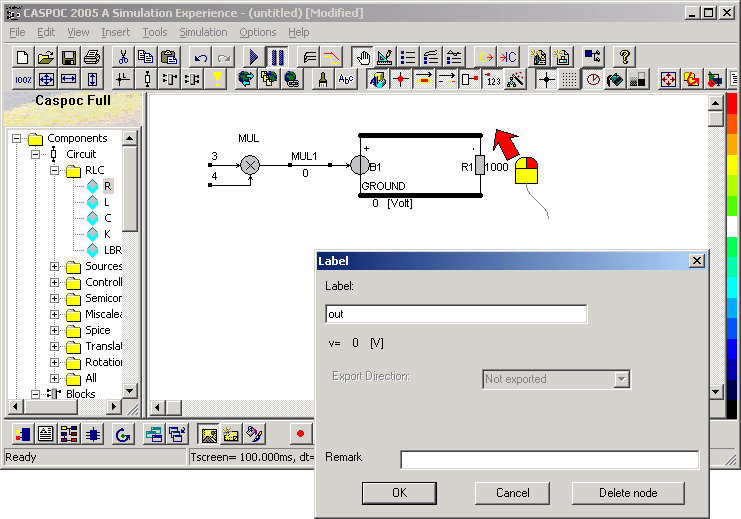Select the R resistor component in tree

(107, 186)
